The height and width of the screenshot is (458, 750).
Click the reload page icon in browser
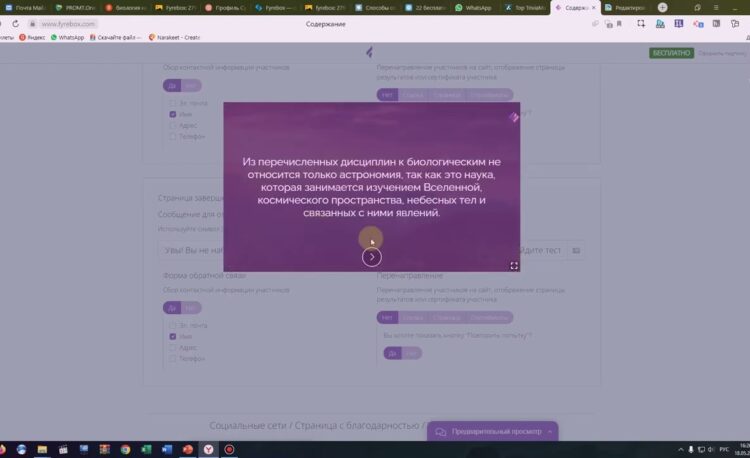pyautogui.click(x=15, y=23)
